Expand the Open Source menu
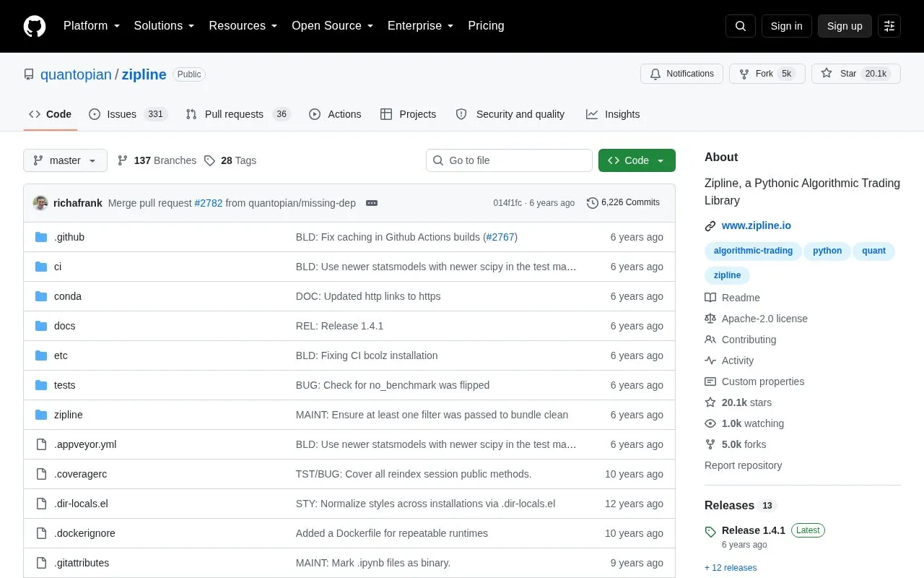 (x=332, y=26)
